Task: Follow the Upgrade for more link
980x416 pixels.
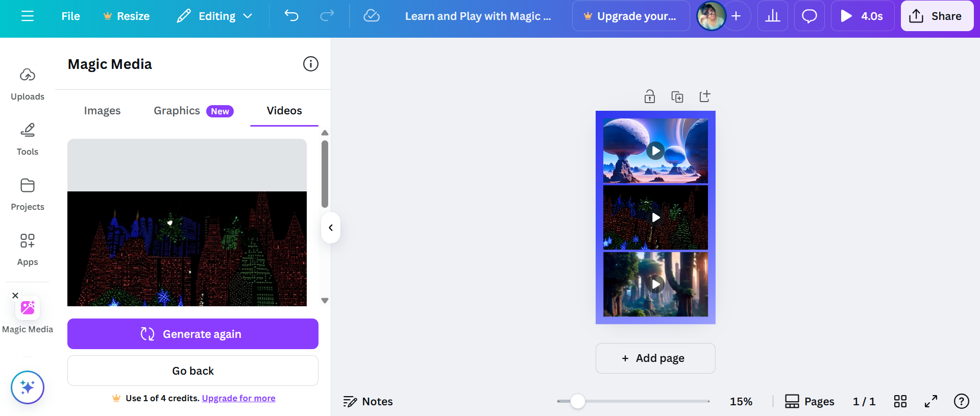Action: [x=238, y=398]
